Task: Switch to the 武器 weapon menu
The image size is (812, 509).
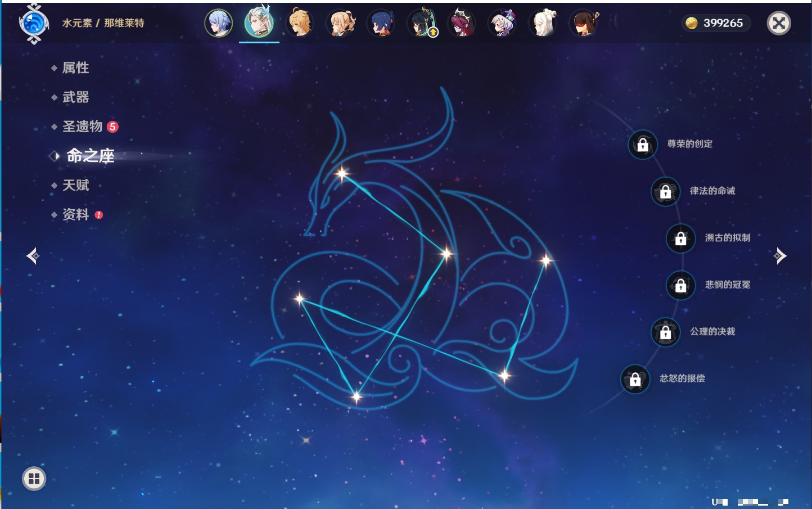Action: point(75,97)
